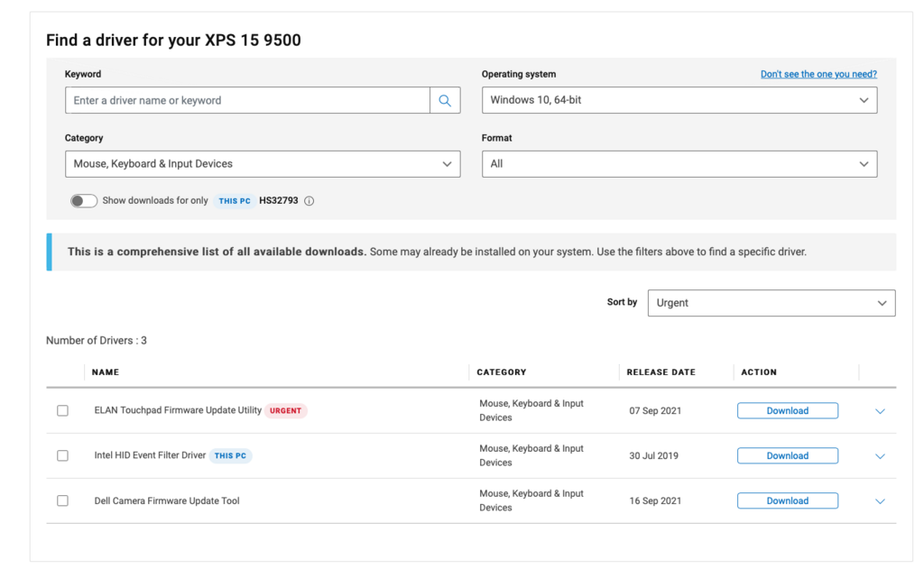The height and width of the screenshot is (578, 924).
Task: Select the Intel HID Event Filter Driver checkbox
Action: click(62, 456)
